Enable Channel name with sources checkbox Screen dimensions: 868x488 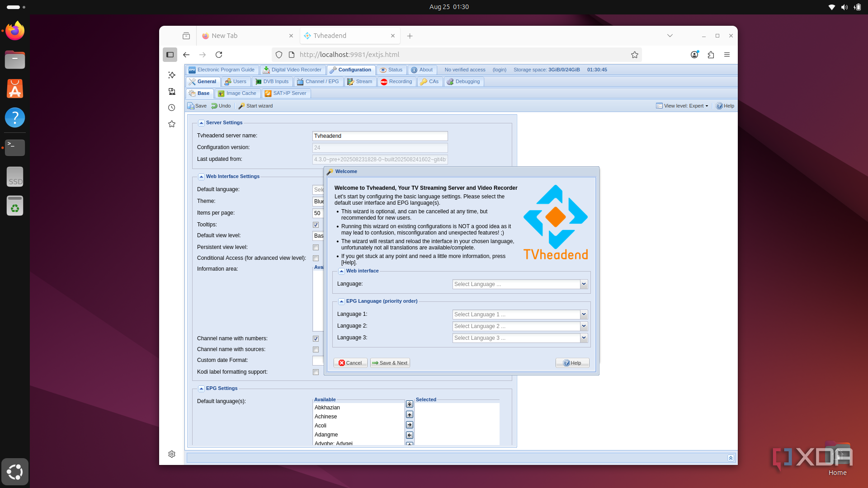pyautogui.click(x=316, y=349)
